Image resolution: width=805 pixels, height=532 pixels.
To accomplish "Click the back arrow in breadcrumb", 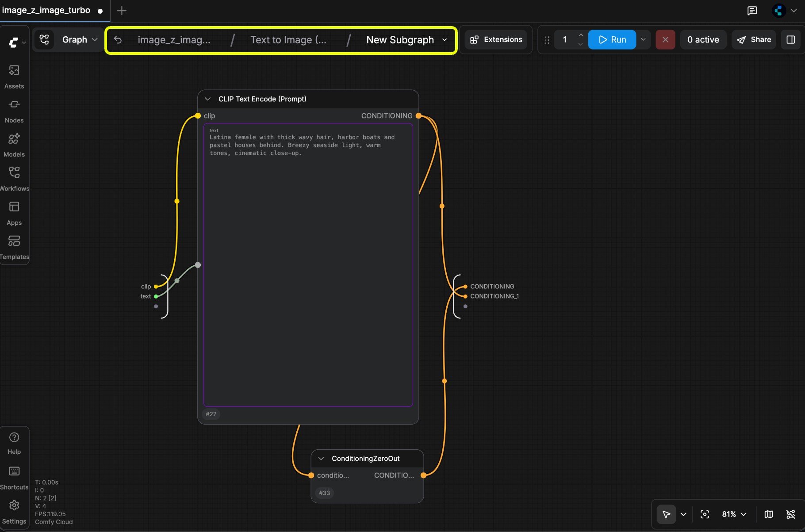I will coord(118,40).
